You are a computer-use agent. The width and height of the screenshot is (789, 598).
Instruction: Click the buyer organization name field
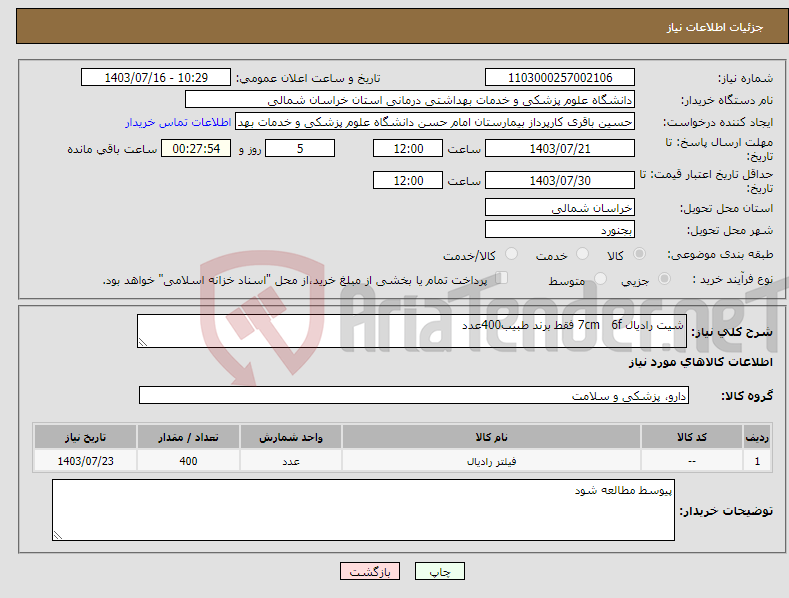410,99
